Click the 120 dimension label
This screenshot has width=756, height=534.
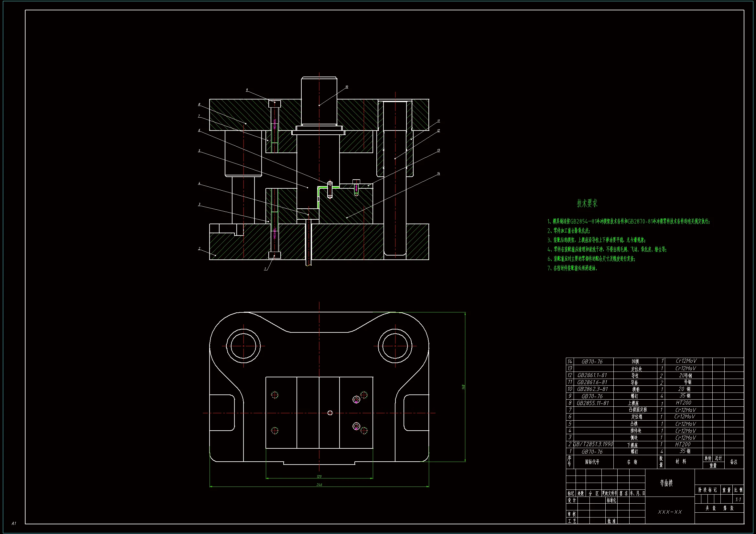point(319,476)
